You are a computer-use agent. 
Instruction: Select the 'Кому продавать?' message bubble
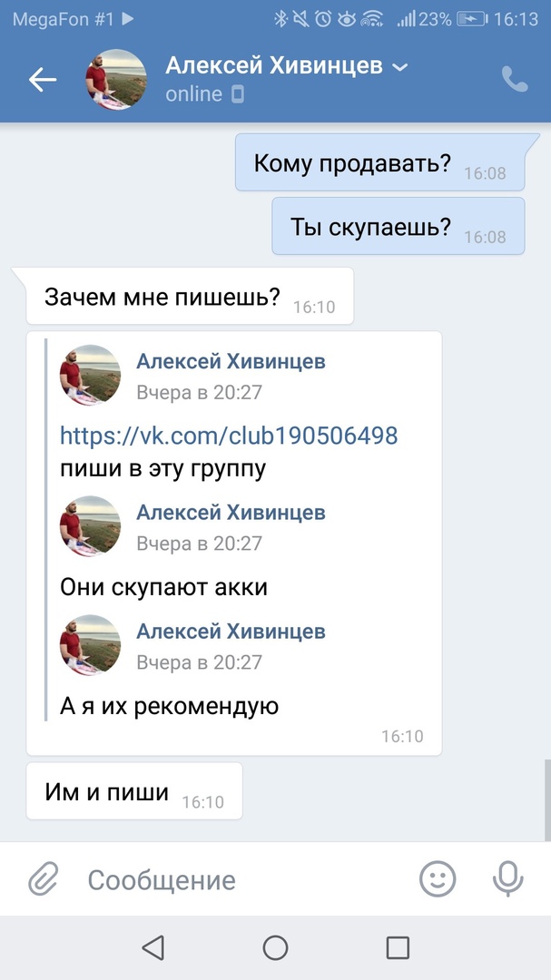380,162
